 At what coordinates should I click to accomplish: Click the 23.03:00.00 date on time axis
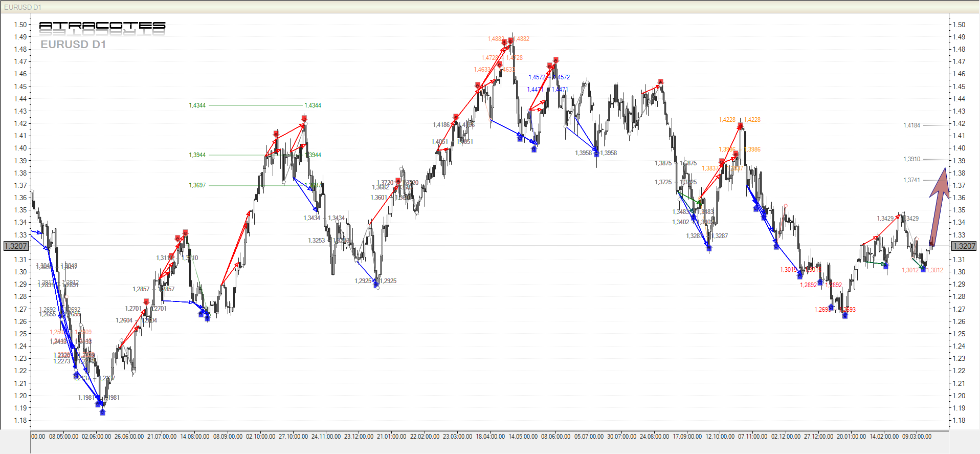458,437
